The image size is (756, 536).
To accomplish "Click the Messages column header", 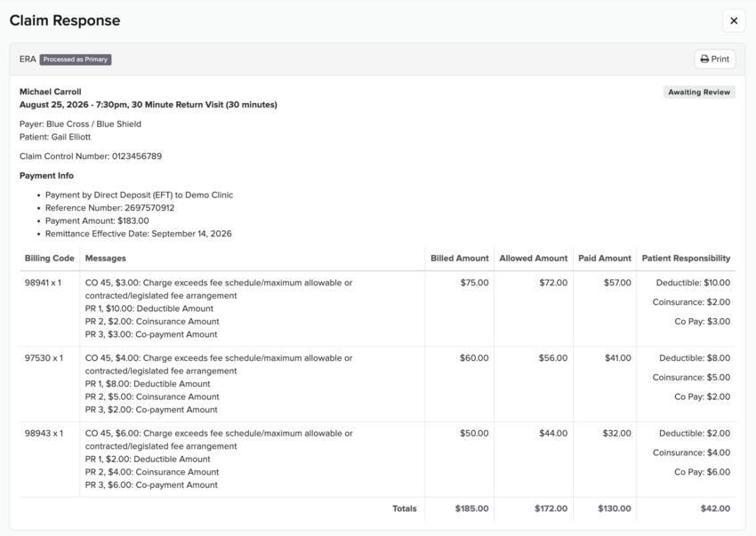I will pyautogui.click(x=106, y=259).
